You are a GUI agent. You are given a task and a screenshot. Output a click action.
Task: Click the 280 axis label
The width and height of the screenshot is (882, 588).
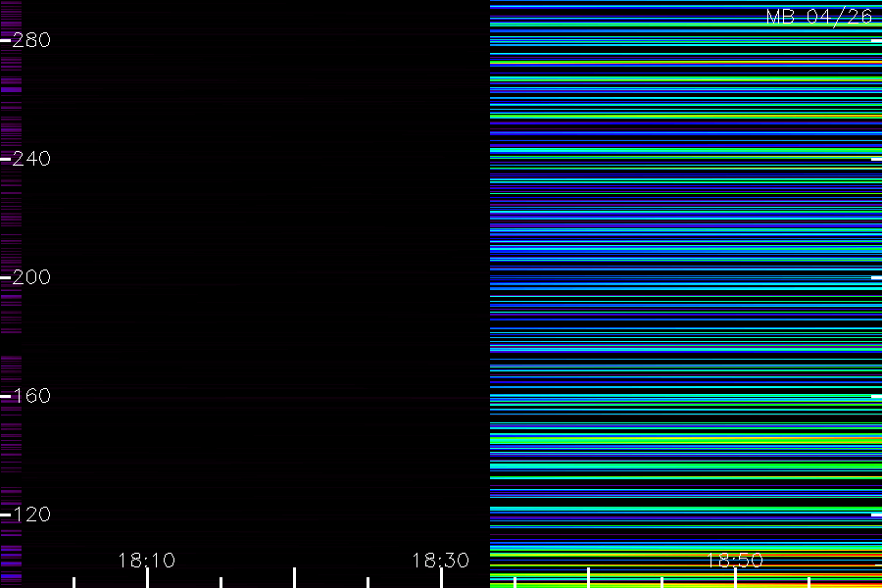[31, 40]
